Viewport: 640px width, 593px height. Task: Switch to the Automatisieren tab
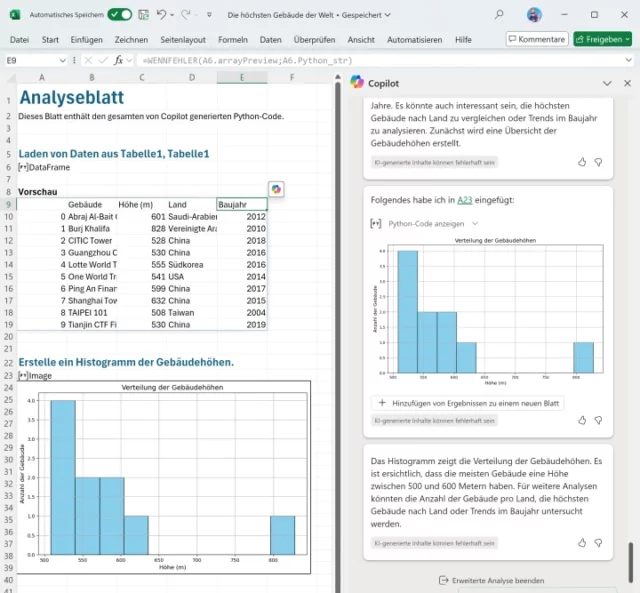coord(414,40)
